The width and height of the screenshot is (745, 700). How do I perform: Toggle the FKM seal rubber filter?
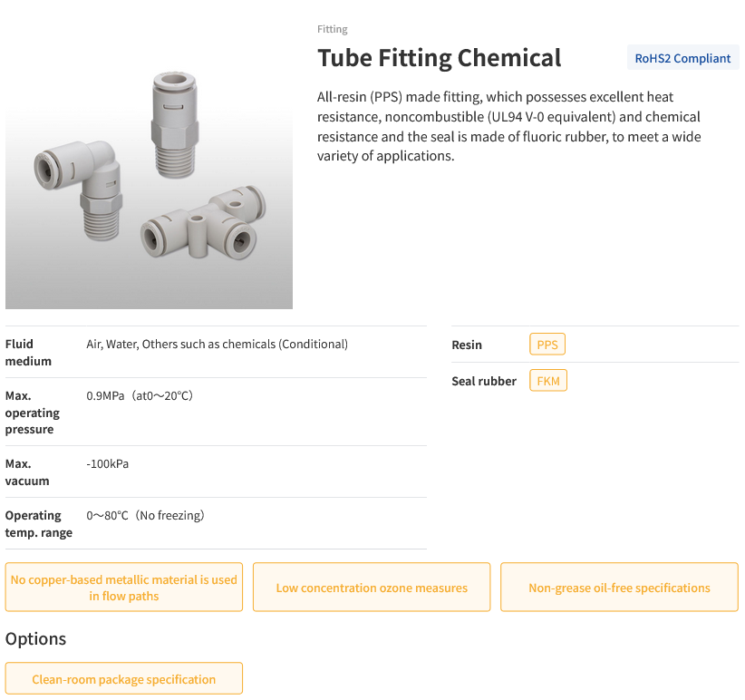[x=547, y=380]
